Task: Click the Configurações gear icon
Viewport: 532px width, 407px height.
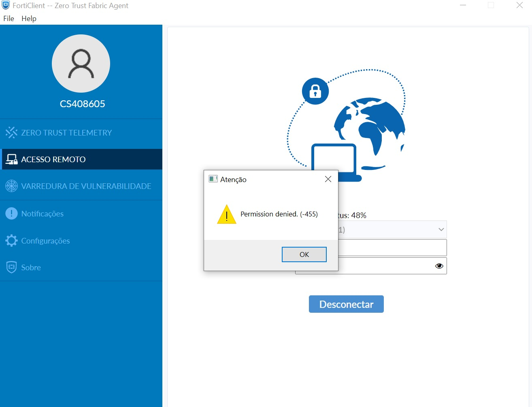Action: point(11,241)
